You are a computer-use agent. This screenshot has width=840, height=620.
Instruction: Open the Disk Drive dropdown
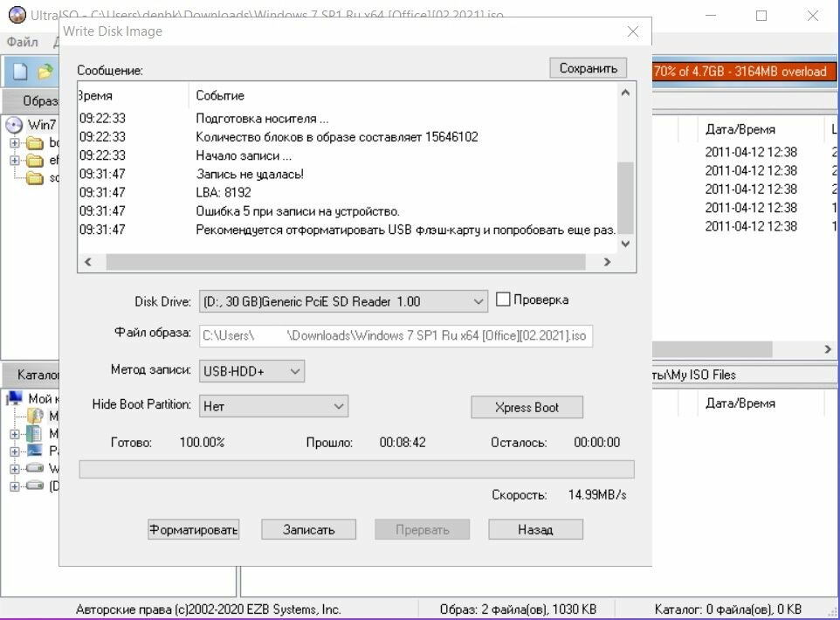coord(343,301)
